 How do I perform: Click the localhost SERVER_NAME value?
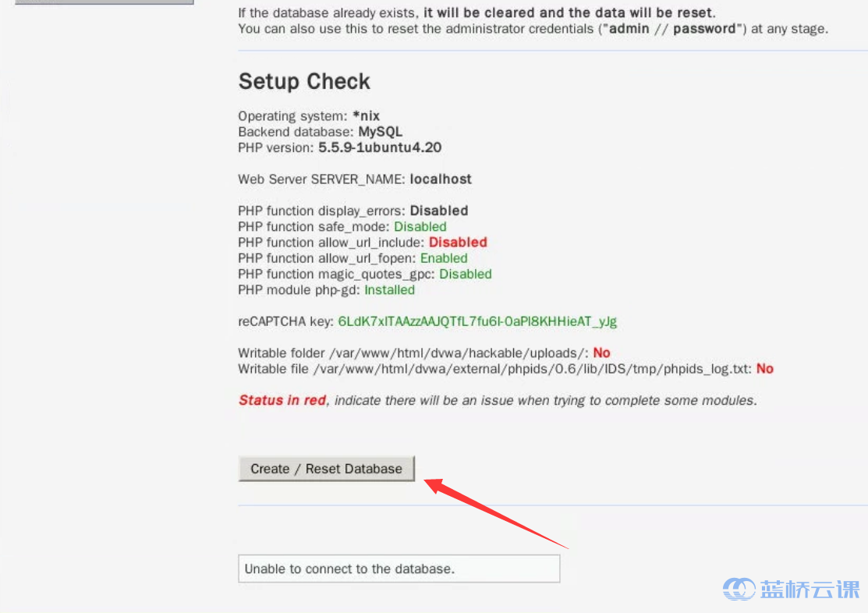coord(441,179)
